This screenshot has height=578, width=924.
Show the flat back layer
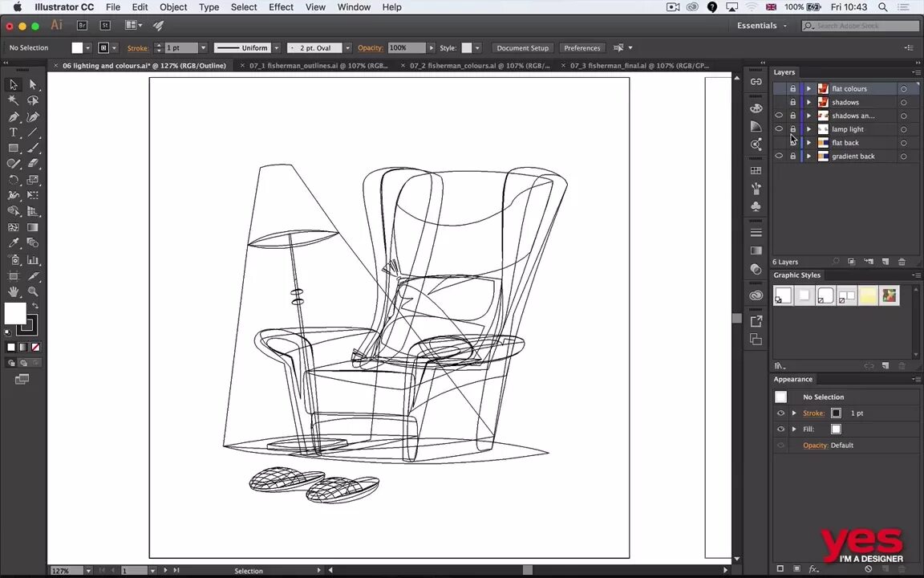(x=779, y=143)
